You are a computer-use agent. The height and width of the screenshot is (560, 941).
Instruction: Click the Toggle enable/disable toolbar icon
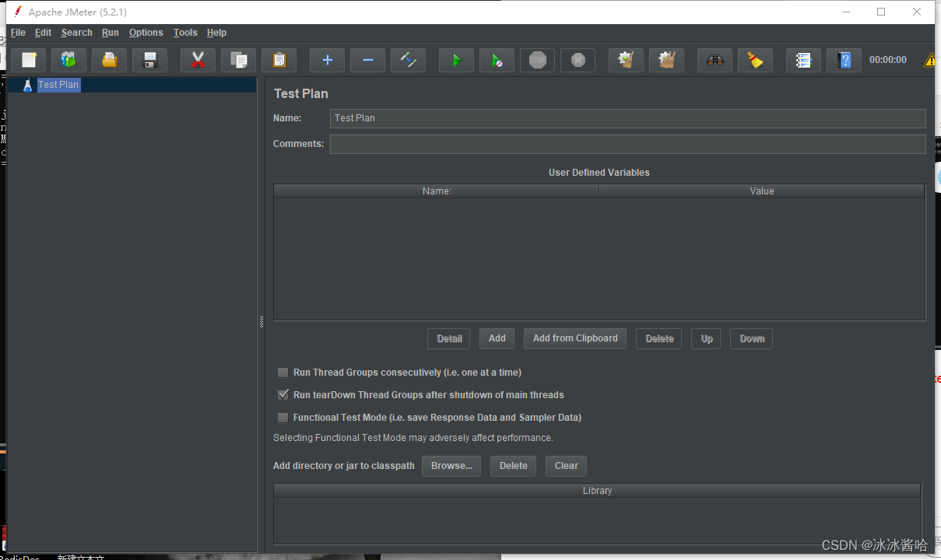409,60
